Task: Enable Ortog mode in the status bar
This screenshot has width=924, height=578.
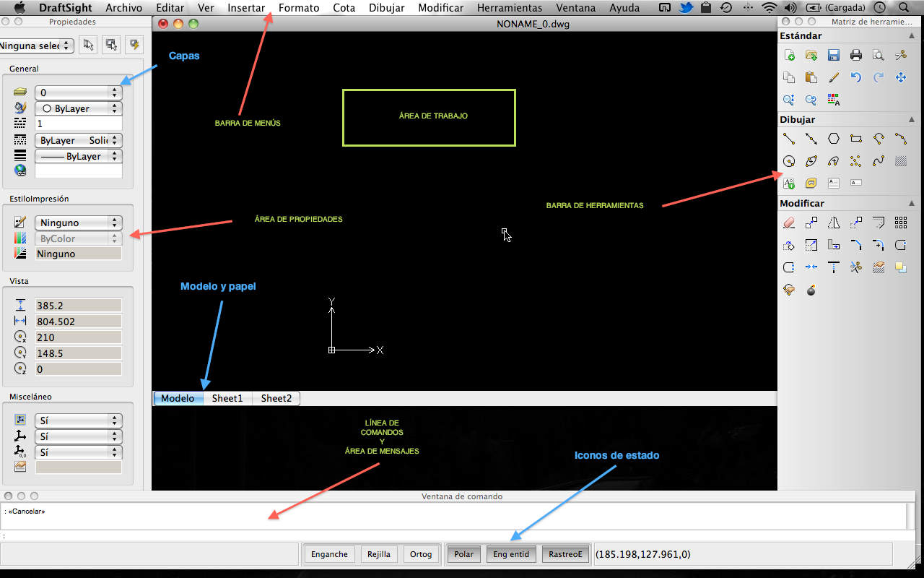Action: pos(421,554)
